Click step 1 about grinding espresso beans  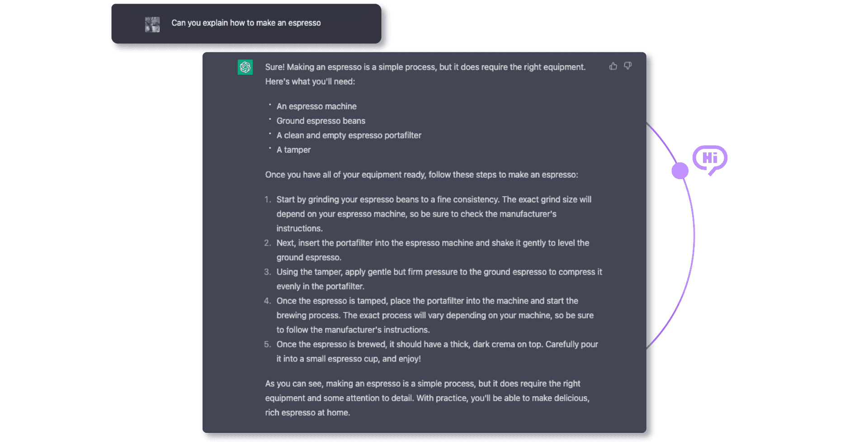pos(434,214)
